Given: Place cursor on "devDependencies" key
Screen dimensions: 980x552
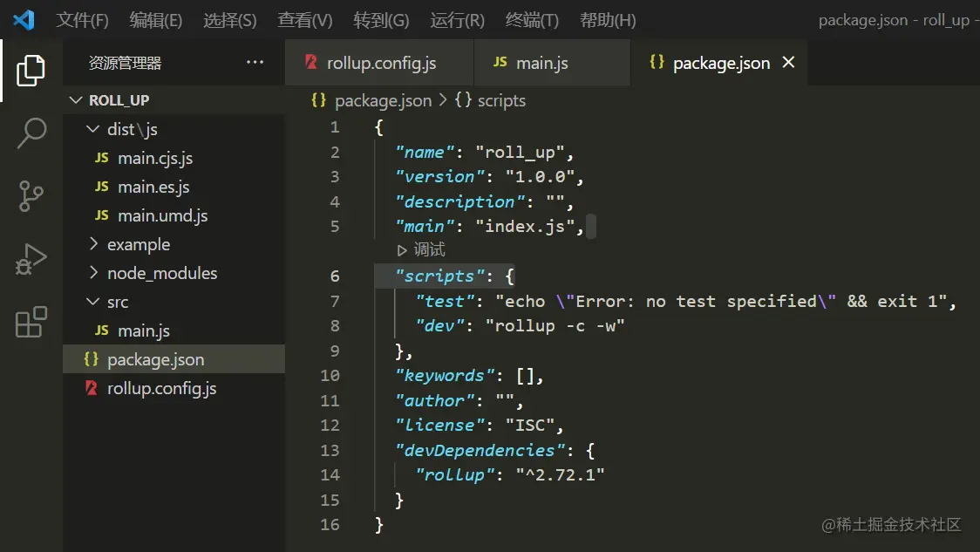Looking at the screenshot, I should click(x=480, y=450).
